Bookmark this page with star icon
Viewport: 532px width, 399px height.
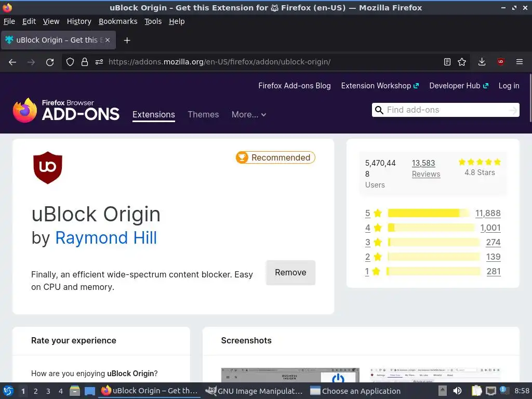coord(462,62)
